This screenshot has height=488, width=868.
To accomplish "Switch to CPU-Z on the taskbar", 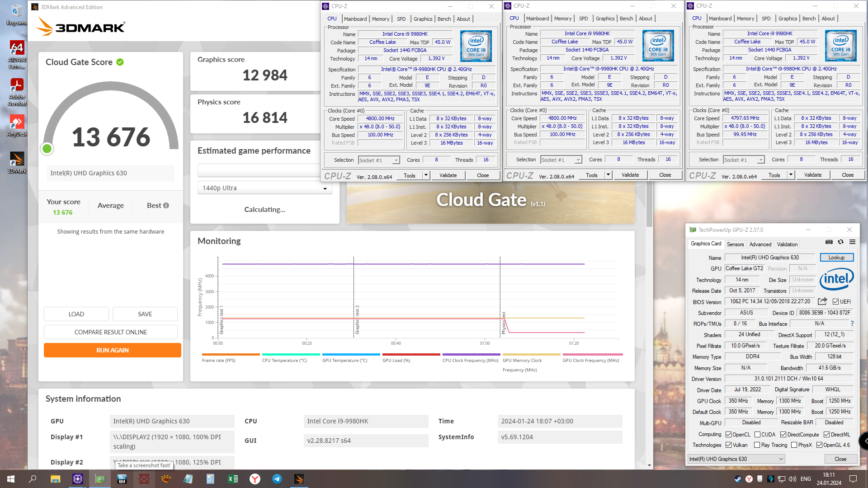I will (x=77, y=479).
